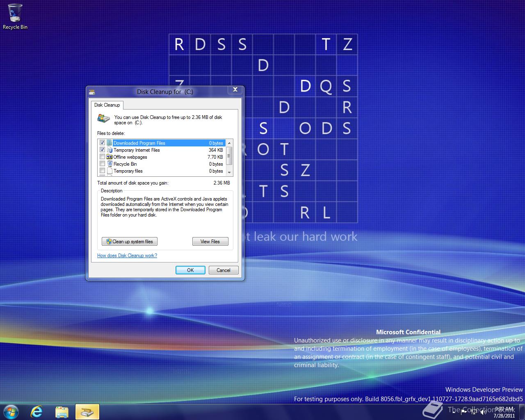This screenshot has height=420, width=525.
Task: Click the taskbar clock showing 7/28/2011
Action: 504,412
